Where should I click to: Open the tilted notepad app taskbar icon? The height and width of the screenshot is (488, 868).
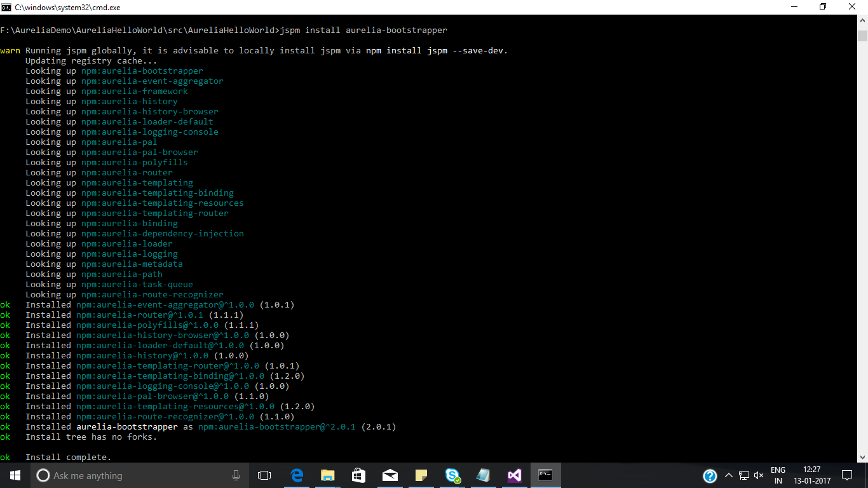coord(484,475)
